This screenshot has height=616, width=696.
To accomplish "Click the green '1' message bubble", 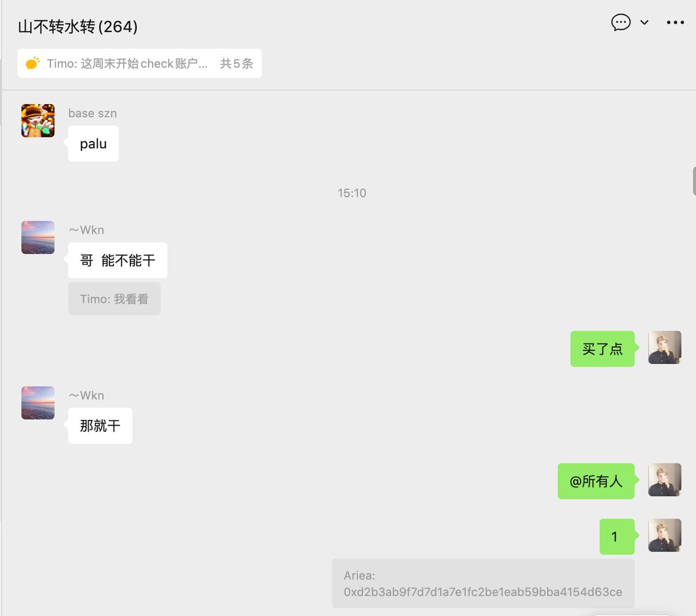I will click(x=617, y=537).
